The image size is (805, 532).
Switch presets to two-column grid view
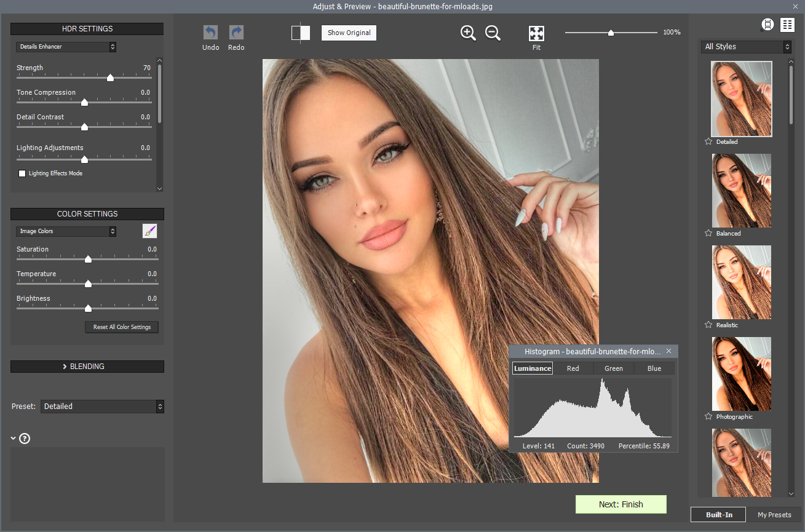(787, 25)
